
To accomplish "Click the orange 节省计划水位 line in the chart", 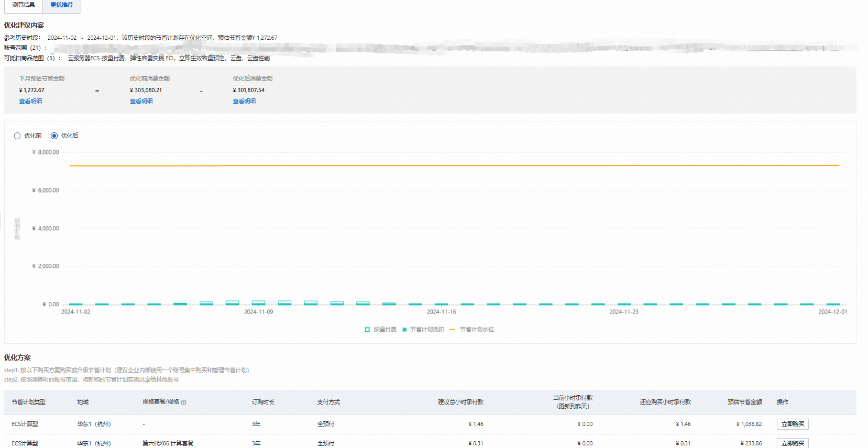I will (454, 165).
